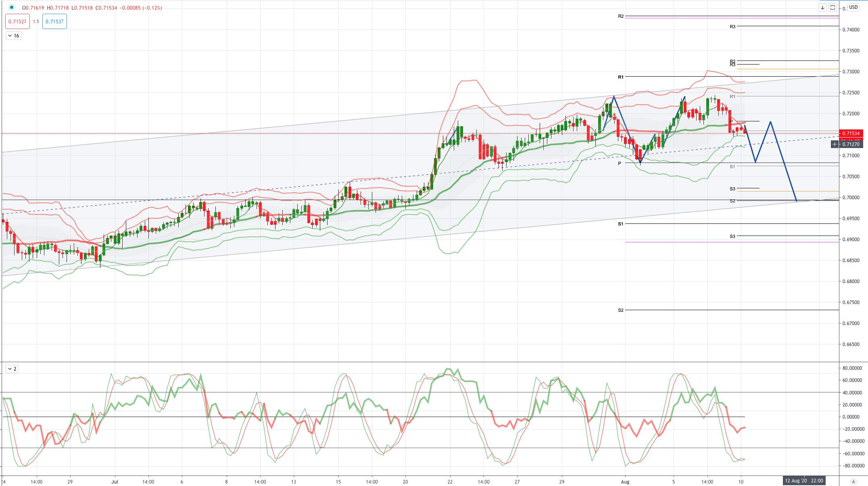The image size is (868, 486).
Task: Click the 0.69500 price axis label
Action: coord(851,219)
